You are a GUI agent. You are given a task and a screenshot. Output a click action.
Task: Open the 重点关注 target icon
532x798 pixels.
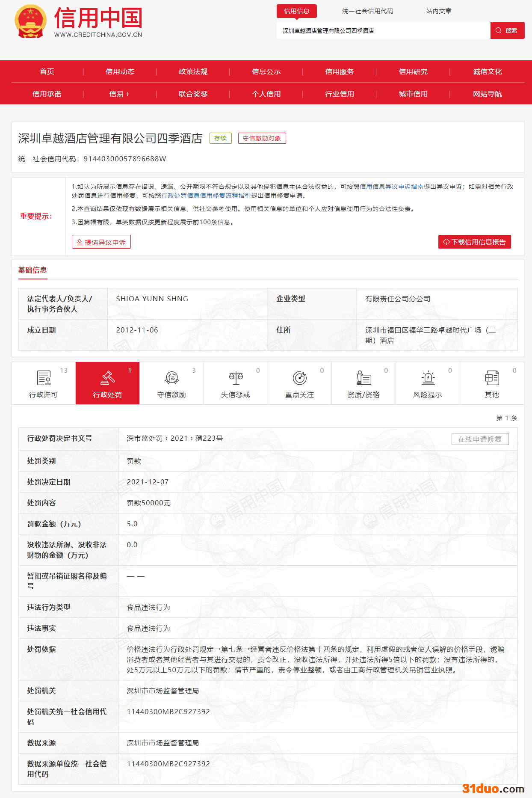299,378
